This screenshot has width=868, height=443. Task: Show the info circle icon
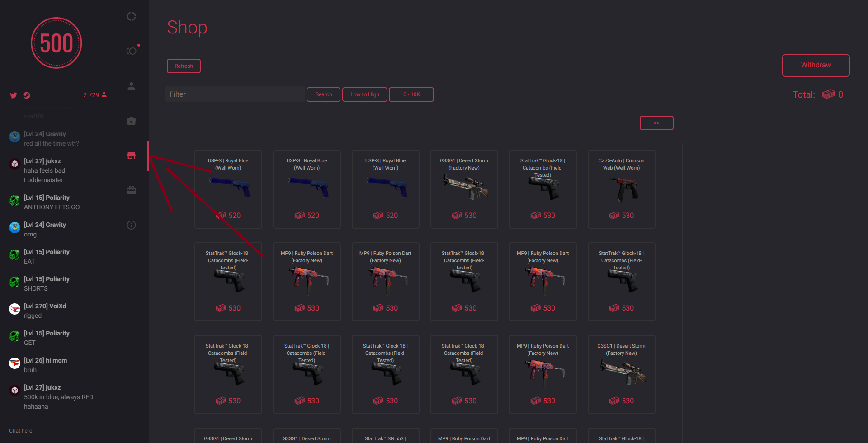pyautogui.click(x=131, y=225)
